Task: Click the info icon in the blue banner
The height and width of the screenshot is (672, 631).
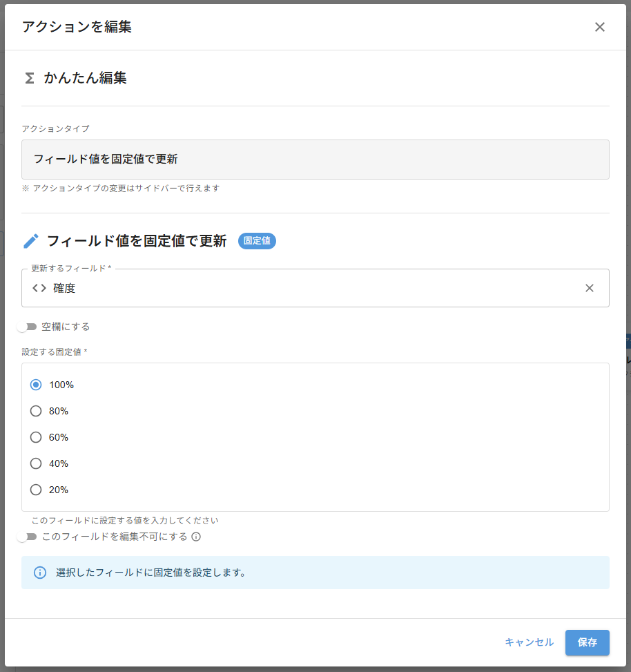Action: pyautogui.click(x=40, y=573)
